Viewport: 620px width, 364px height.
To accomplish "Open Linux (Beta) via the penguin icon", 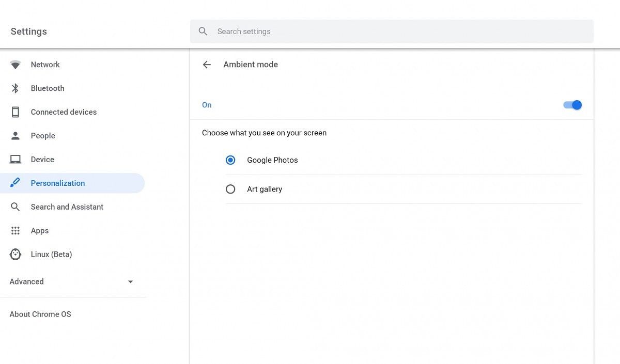I will click(15, 254).
